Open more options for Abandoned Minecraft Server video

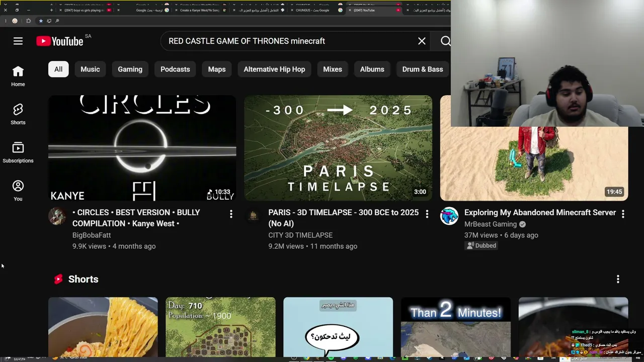623,214
